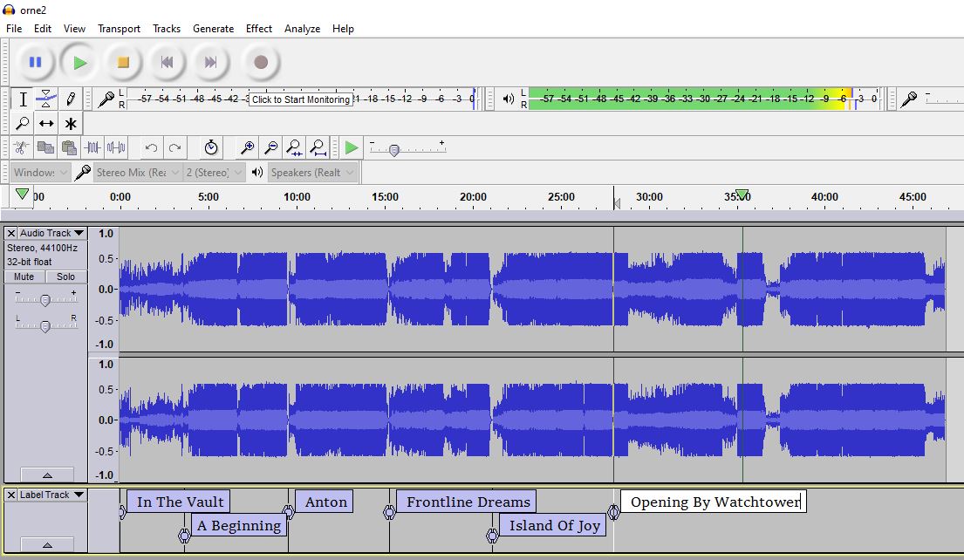
Task: Click the Audio Track pan slider
Action: [45, 326]
